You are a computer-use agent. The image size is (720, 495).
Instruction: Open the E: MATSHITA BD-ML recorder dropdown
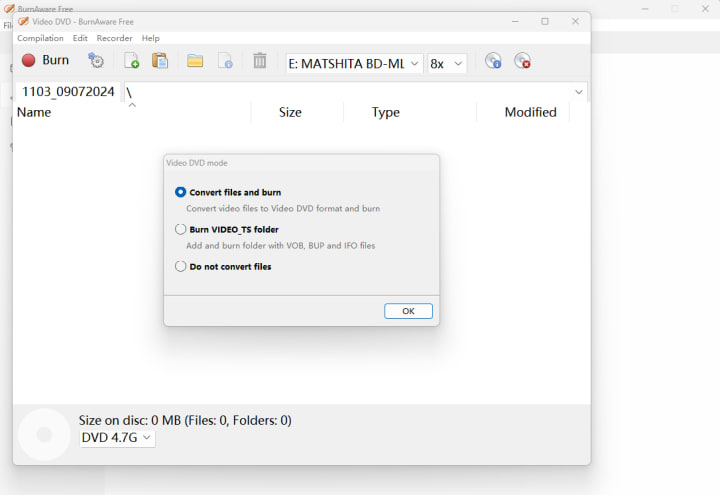354,63
